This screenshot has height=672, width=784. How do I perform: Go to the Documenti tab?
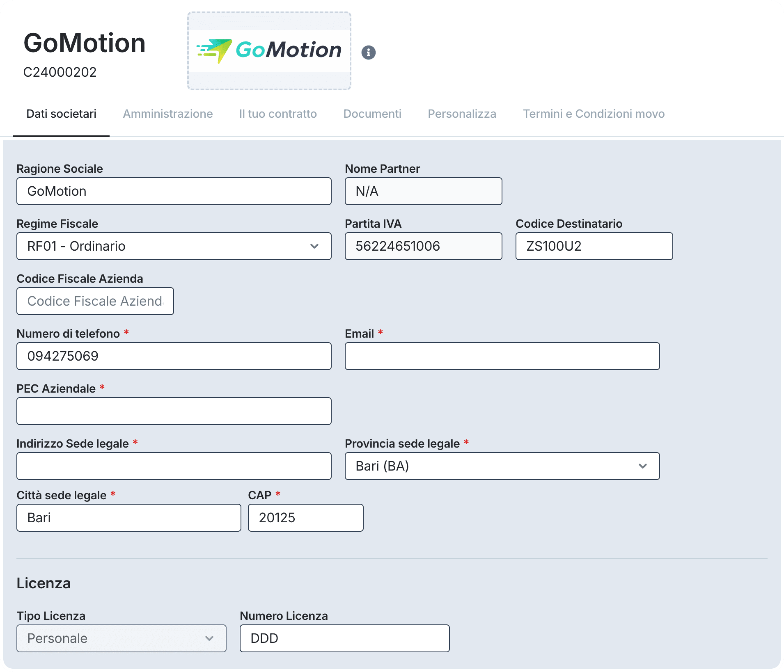tap(372, 114)
